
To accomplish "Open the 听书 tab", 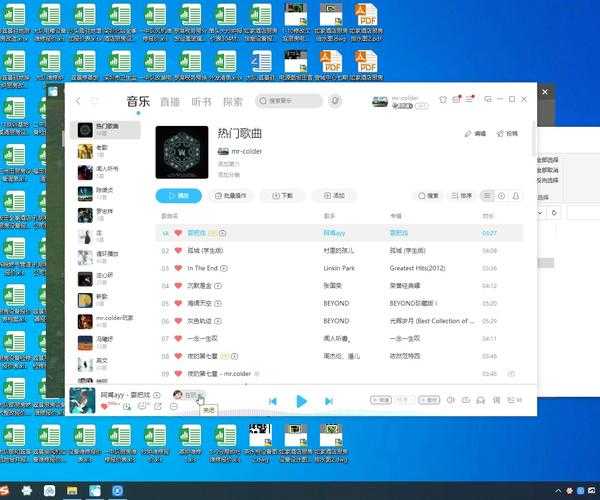I will point(201,102).
